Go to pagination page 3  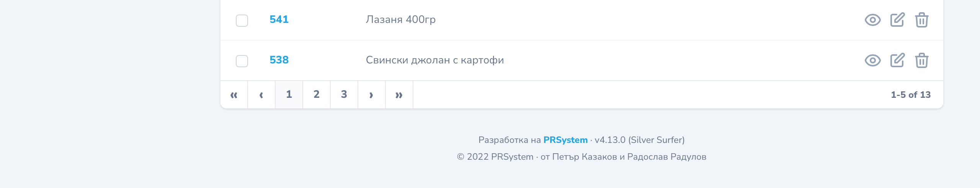coord(344,95)
